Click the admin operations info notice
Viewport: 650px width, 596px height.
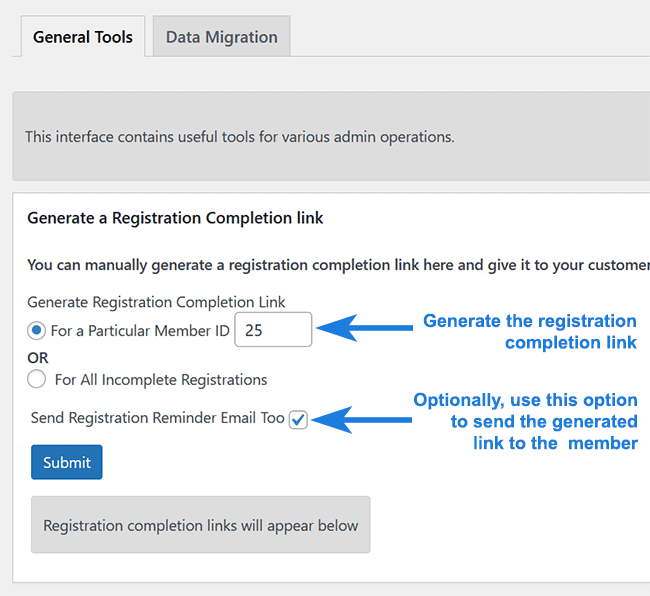pyautogui.click(x=240, y=136)
